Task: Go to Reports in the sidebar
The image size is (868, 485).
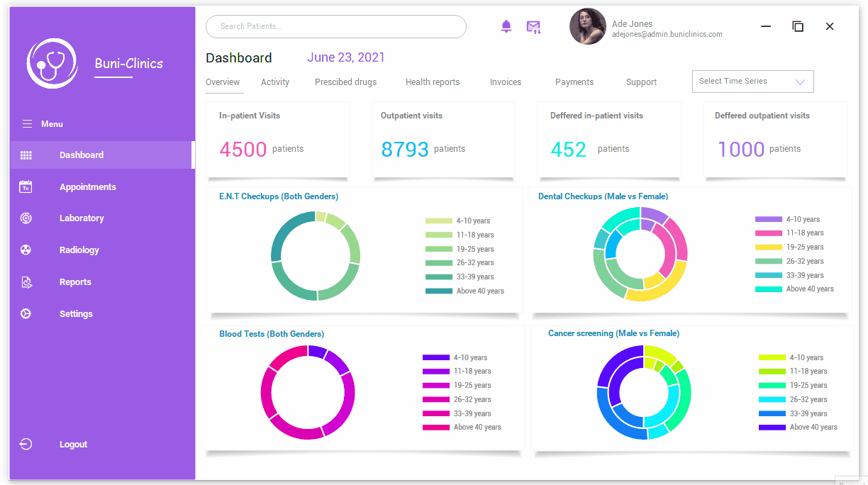Action: point(75,282)
